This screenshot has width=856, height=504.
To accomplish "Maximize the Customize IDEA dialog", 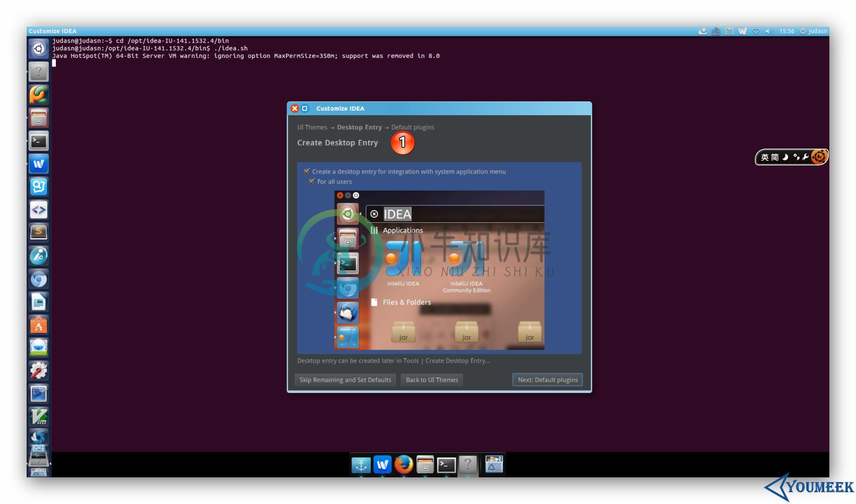I will (x=305, y=109).
